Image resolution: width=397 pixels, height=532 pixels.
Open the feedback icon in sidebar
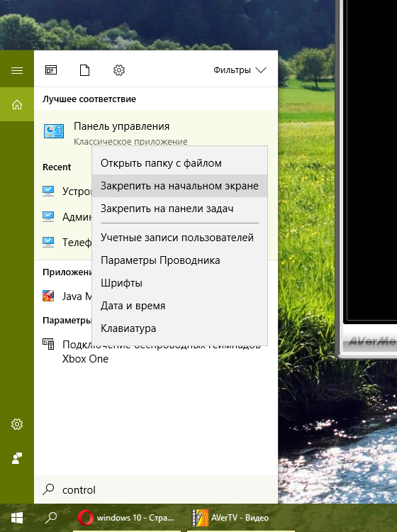pyautogui.click(x=17, y=458)
